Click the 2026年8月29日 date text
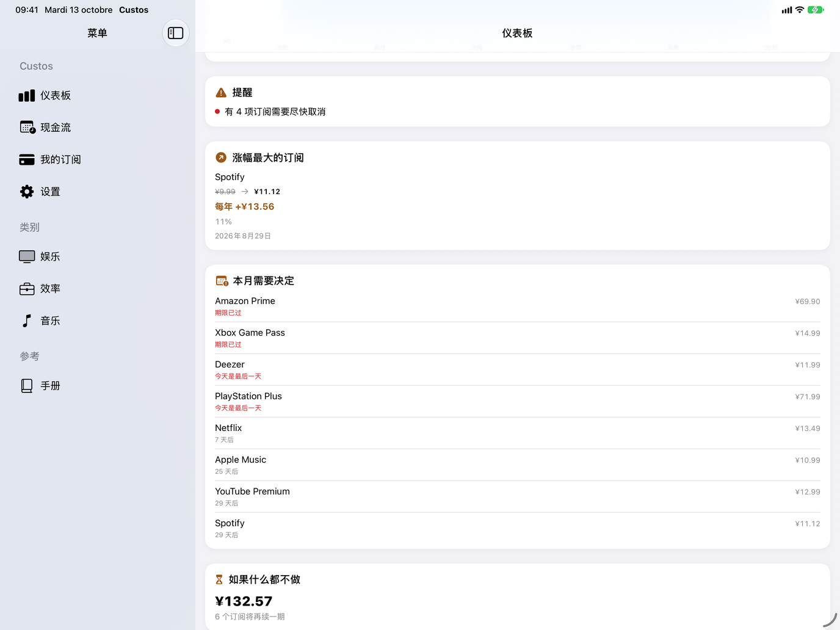 (x=243, y=236)
